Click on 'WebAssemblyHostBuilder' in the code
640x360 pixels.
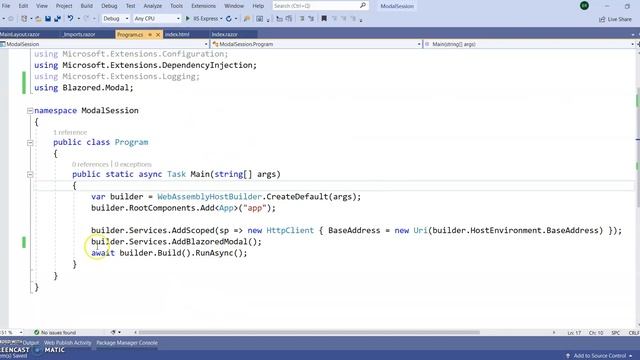209,197
